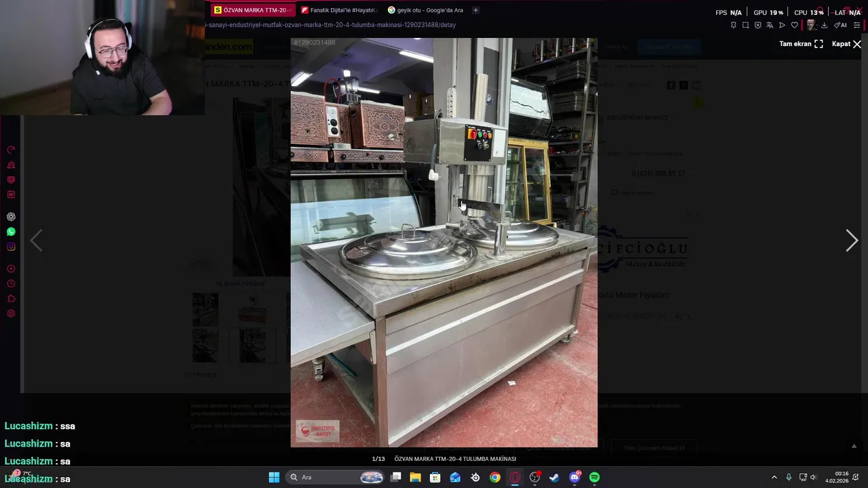Image resolution: width=868 pixels, height=488 pixels.
Task: Open History clock icon in sidebar
Action: [x=11, y=284]
